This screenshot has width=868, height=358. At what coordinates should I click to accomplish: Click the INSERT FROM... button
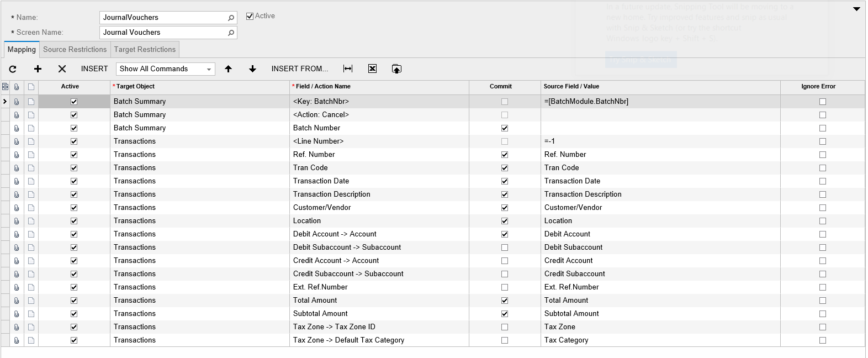(299, 69)
